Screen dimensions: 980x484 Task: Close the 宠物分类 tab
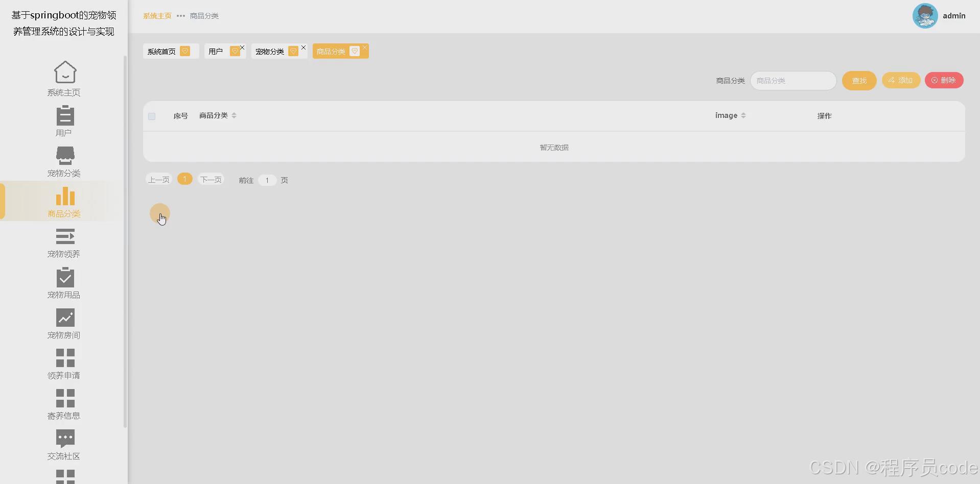pyautogui.click(x=304, y=47)
